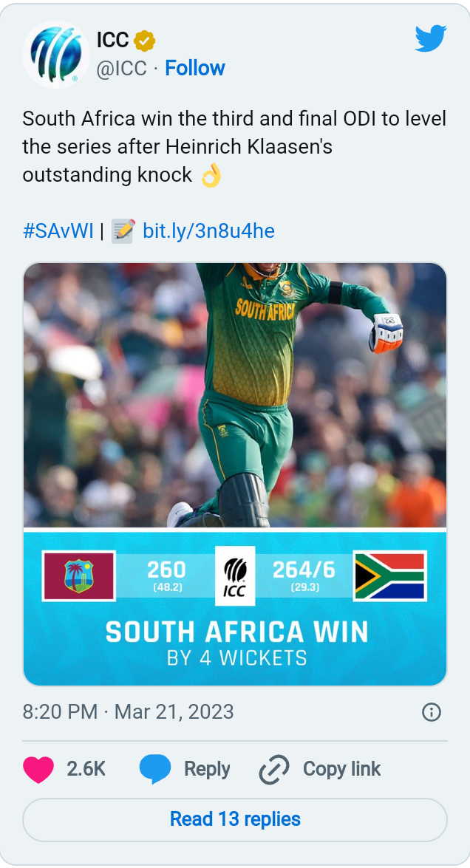Open the Twitter bird logo
Image resolution: width=470 pixels, height=868 pixels.
[430, 39]
